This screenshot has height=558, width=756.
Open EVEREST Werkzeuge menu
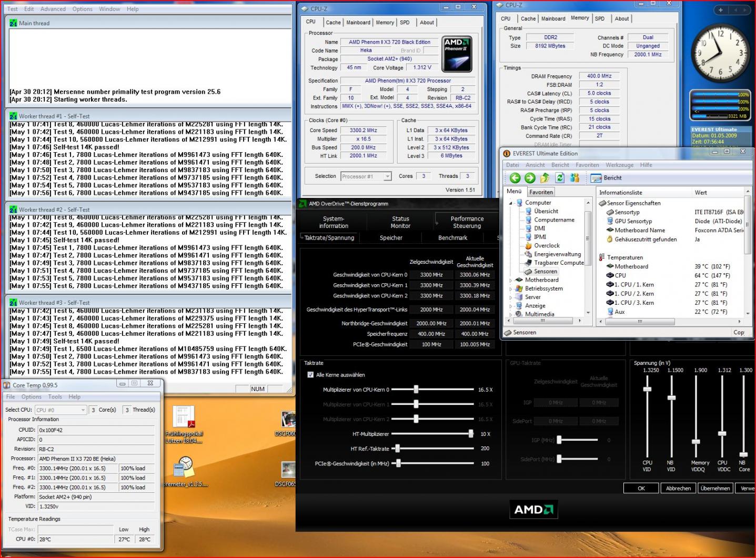[x=619, y=165]
